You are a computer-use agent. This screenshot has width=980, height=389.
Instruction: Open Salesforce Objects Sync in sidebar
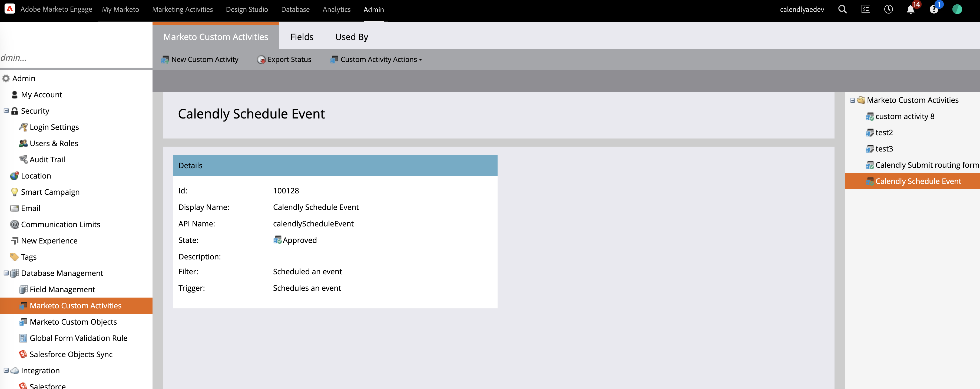tap(71, 354)
